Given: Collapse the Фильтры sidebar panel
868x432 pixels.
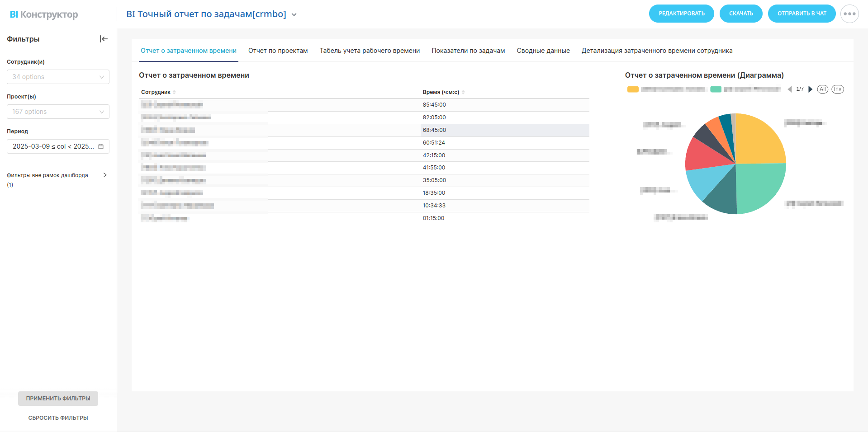Looking at the screenshot, I should click(104, 39).
